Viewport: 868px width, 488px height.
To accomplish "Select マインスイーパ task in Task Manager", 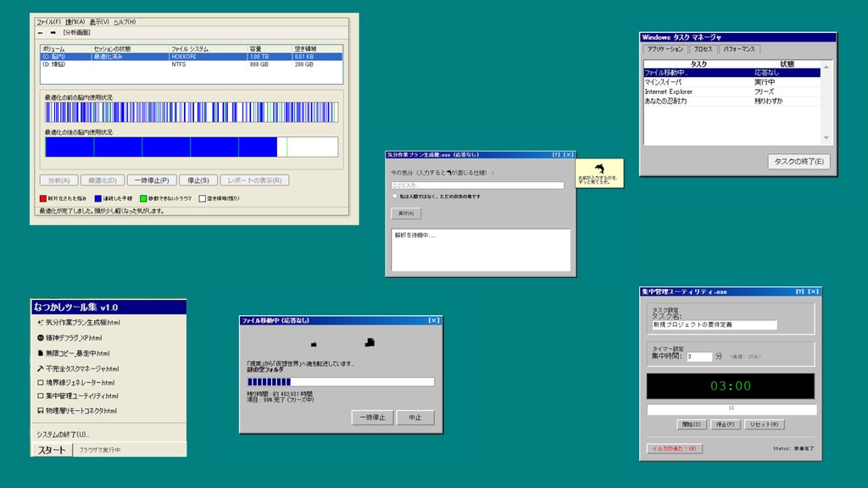I will pyautogui.click(x=732, y=82).
